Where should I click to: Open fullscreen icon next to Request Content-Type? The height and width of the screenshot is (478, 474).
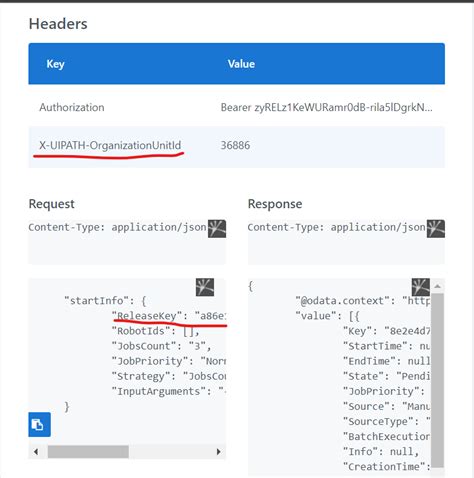[217, 228]
